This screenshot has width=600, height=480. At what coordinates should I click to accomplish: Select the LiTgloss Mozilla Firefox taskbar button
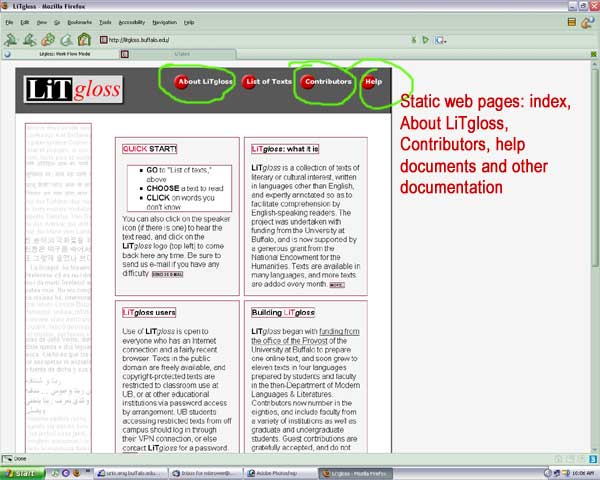[355, 473]
